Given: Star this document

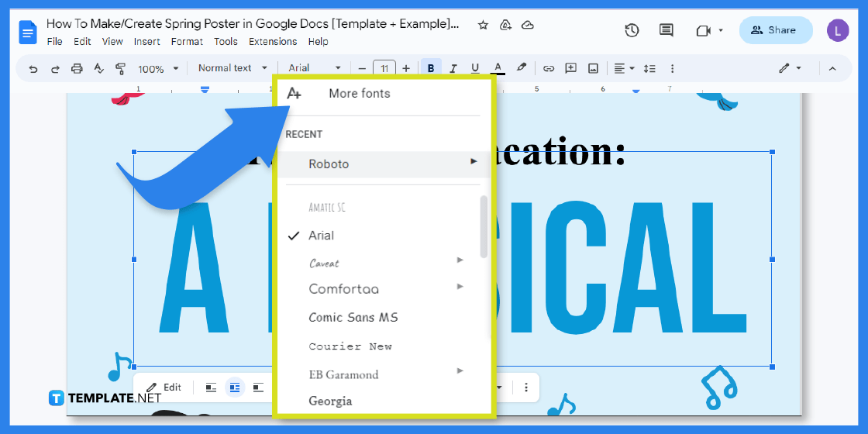Looking at the screenshot, I should pos(483,25).
